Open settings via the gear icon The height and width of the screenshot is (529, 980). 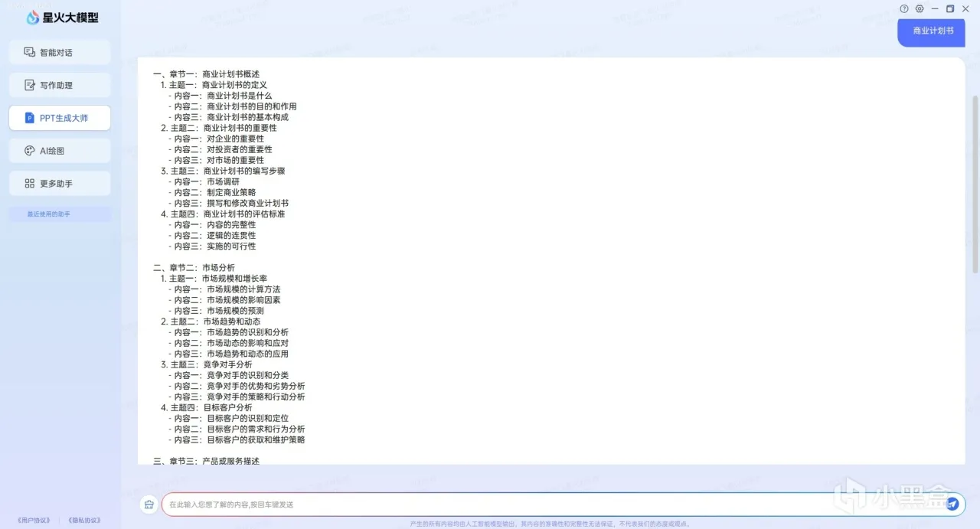pyautogui.click(x=920, y=8)
